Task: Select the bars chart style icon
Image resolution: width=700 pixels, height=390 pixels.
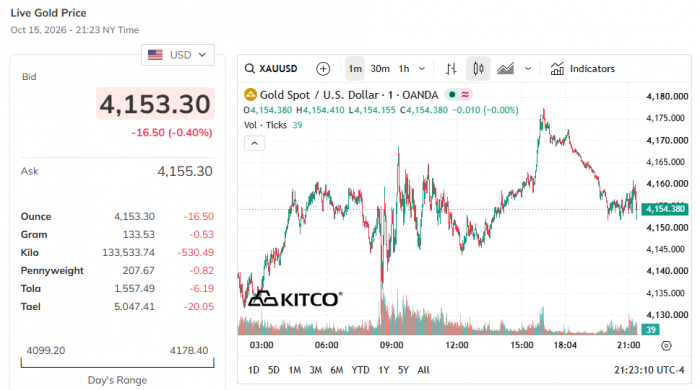Action: (451, 69)
